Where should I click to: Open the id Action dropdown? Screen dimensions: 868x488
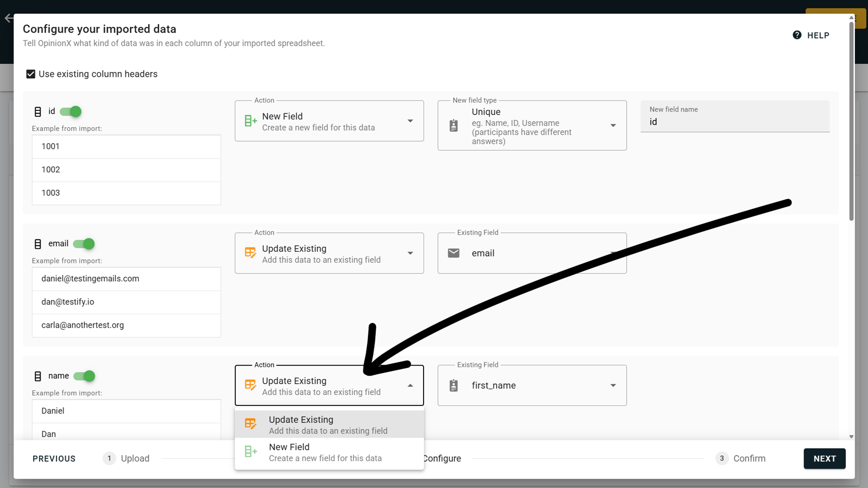[329, 121]
